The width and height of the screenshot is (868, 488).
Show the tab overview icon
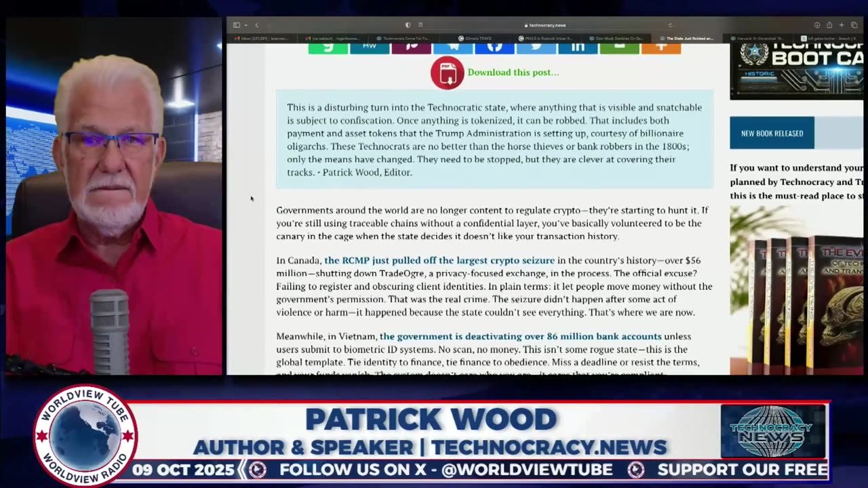point(854,25)
